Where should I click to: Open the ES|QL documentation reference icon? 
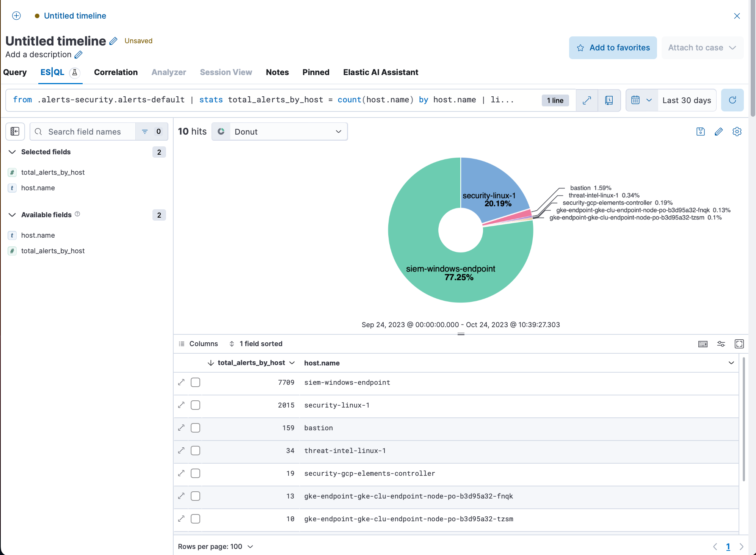[609, 100]
